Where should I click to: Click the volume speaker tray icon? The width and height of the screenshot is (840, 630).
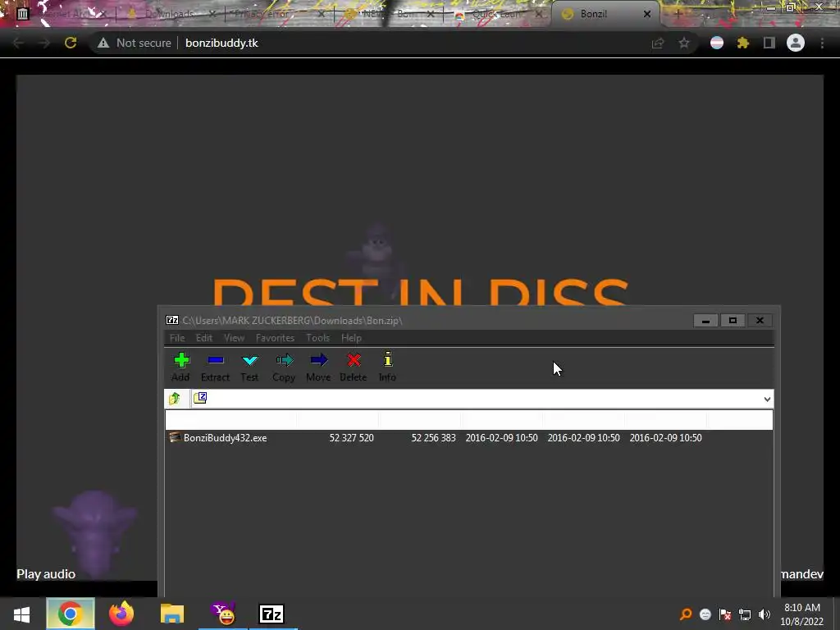click(765, 614)
